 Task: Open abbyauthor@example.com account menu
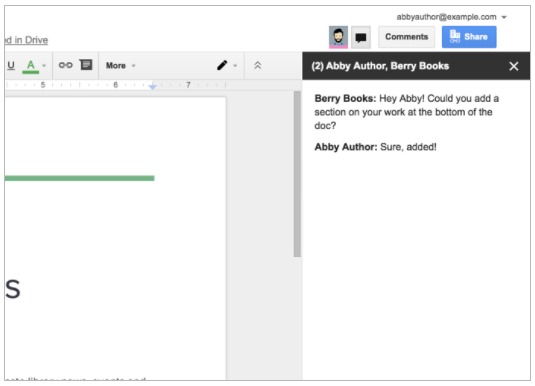click(x=451, y=17)
